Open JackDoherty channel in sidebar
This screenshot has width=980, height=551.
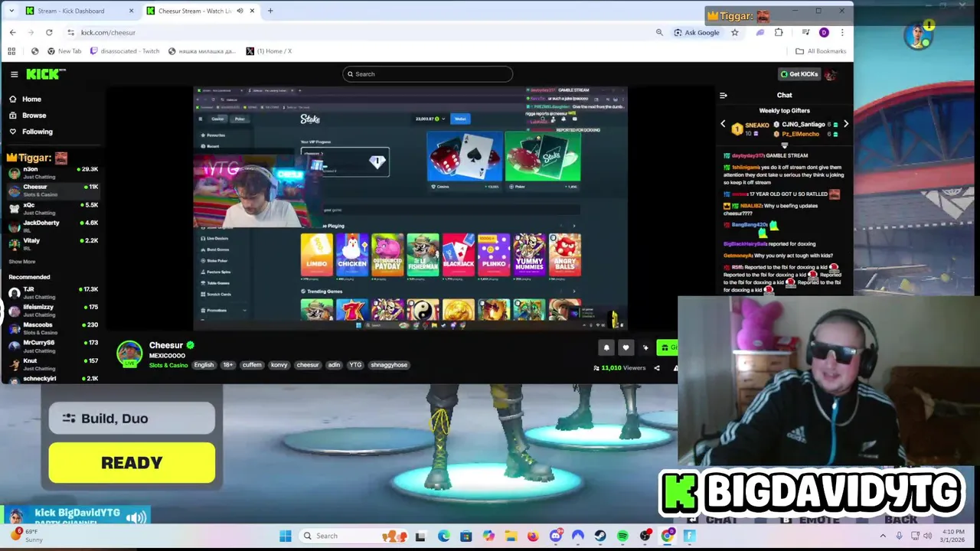(x=52, y=226)
